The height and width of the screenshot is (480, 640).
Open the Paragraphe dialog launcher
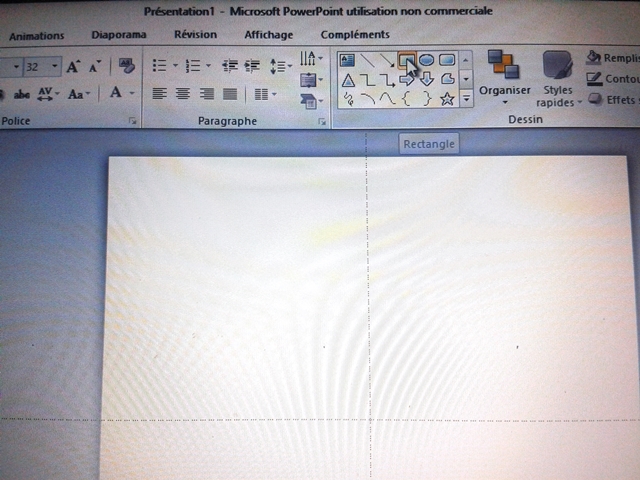click(x=322, y=121)
